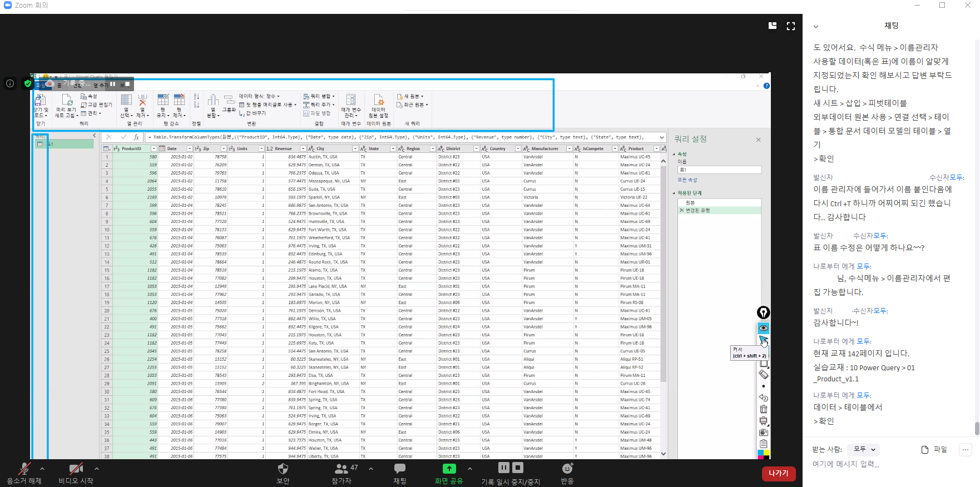Image resolution: width=980 pixels, height=487 pixels.
Task: Open the chat '파일' file attach option
Action: [934, 449]
